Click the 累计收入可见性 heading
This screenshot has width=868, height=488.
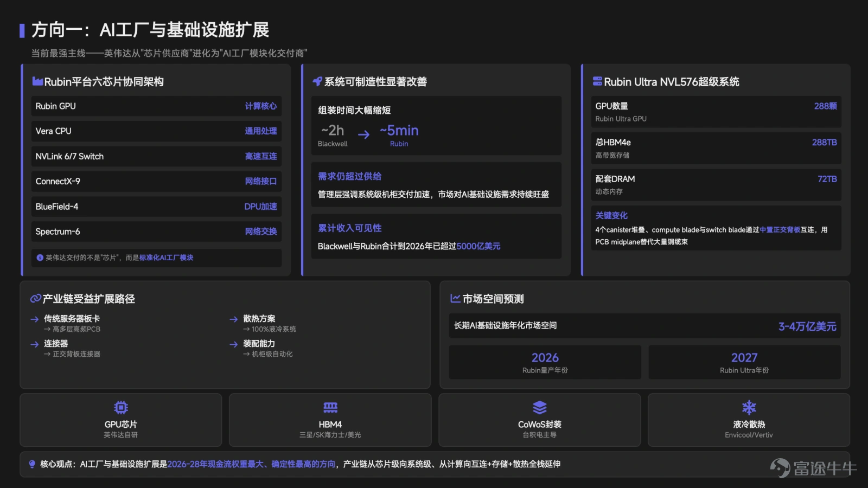pyautogui.click(x=350, y=228)
